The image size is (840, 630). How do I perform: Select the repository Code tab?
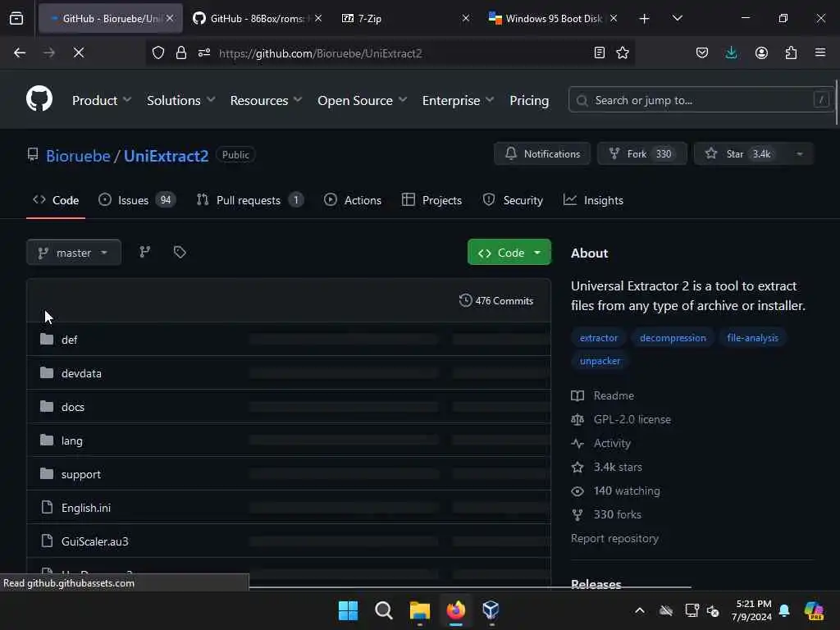(x=56, y=200)
